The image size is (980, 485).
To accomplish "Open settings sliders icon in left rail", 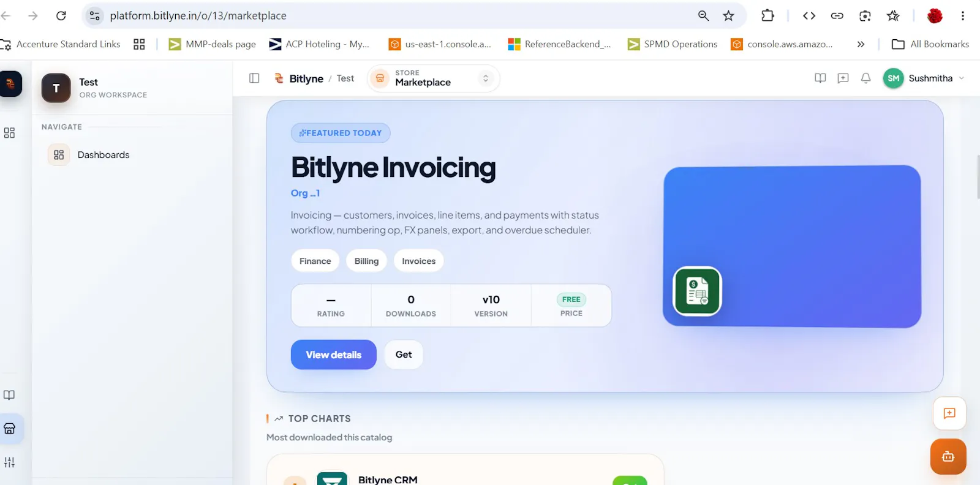I will [9, 462].
